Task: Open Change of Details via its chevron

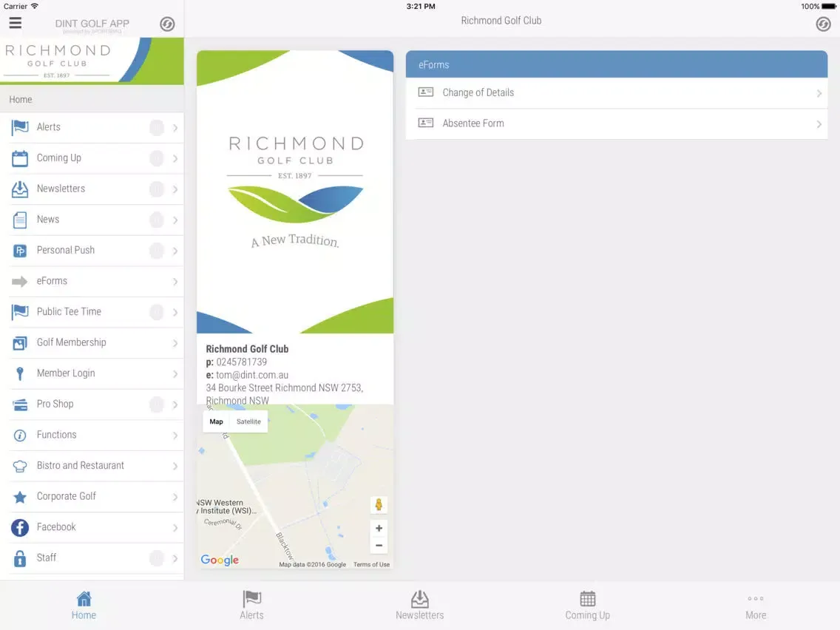Action: 819,94
